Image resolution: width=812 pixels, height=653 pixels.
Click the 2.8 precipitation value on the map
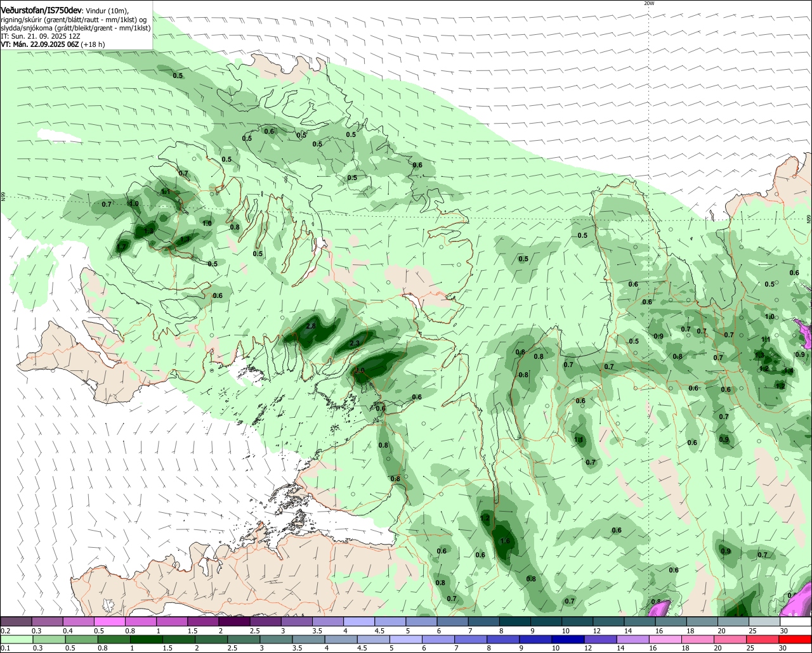(x=311, y=326)
